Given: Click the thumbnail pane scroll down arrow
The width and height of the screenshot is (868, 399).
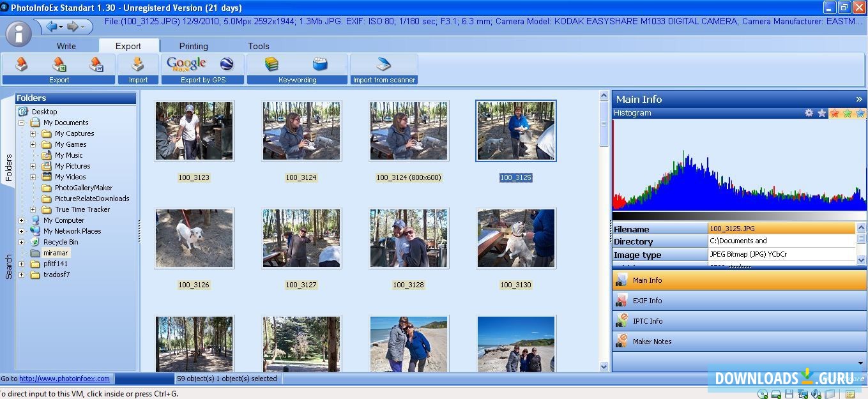Looking at the screenshot, I should point(604,366).
